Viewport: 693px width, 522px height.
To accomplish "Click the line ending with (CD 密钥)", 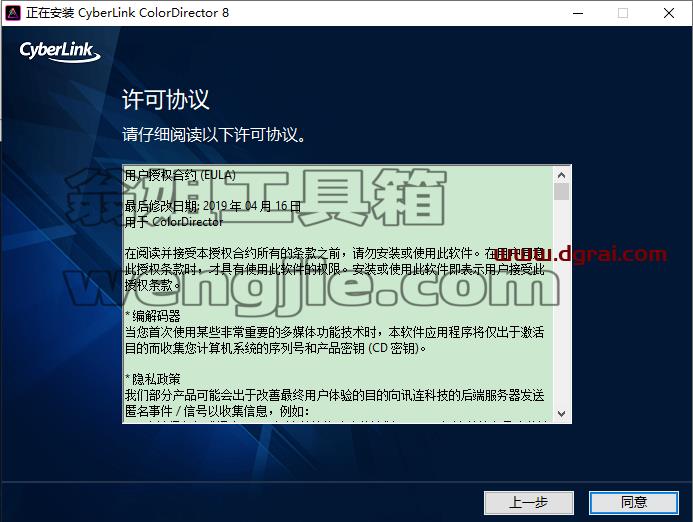I will click(x=276, y=348).
